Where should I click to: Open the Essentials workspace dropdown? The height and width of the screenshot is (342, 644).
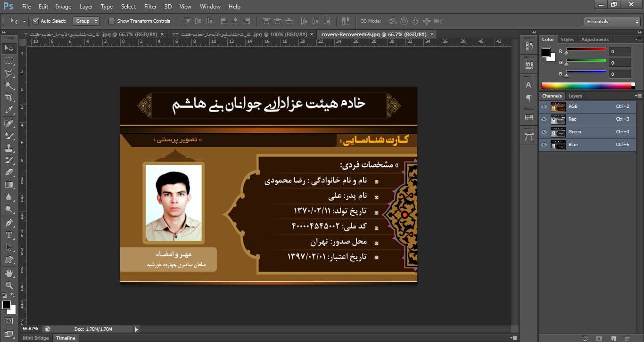coord(612,22)
